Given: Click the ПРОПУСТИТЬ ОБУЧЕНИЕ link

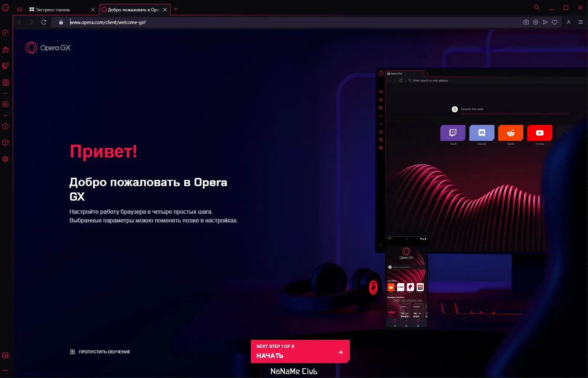Looking at the screenshot, I should click(105, 351).
